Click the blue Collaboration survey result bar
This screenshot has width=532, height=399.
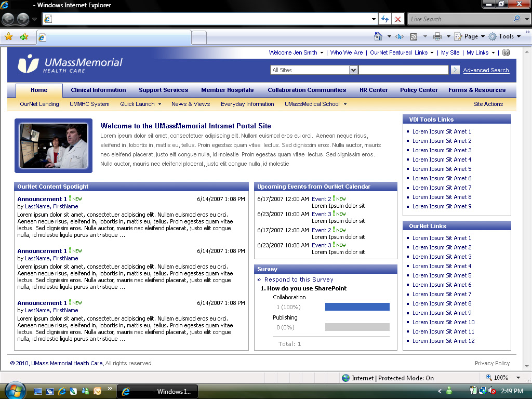pyautogui.click(x=357, y=307)
